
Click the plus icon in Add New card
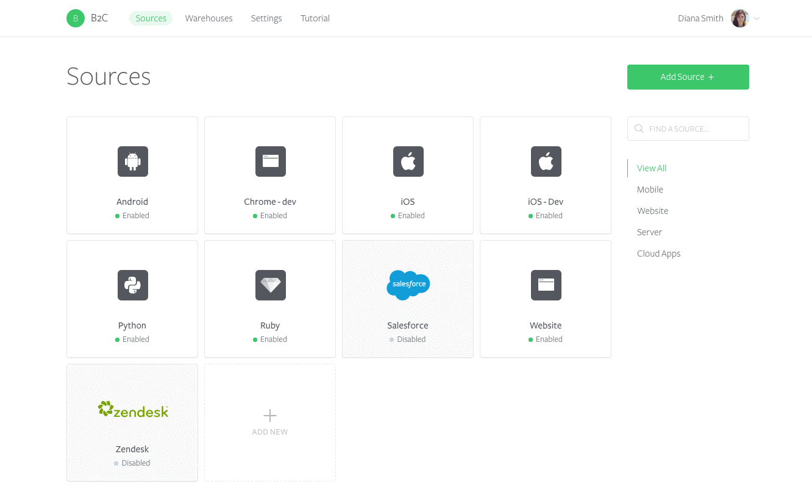[x=270, y=416]
